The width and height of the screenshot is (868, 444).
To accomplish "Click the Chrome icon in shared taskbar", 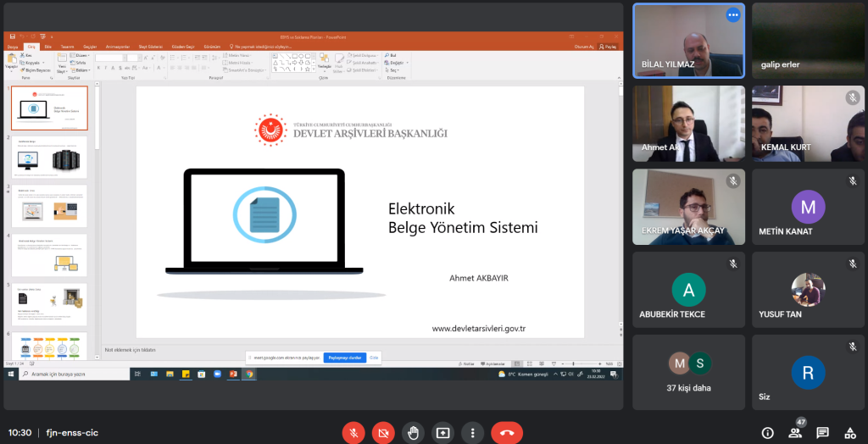I will [x=250, y=375].
